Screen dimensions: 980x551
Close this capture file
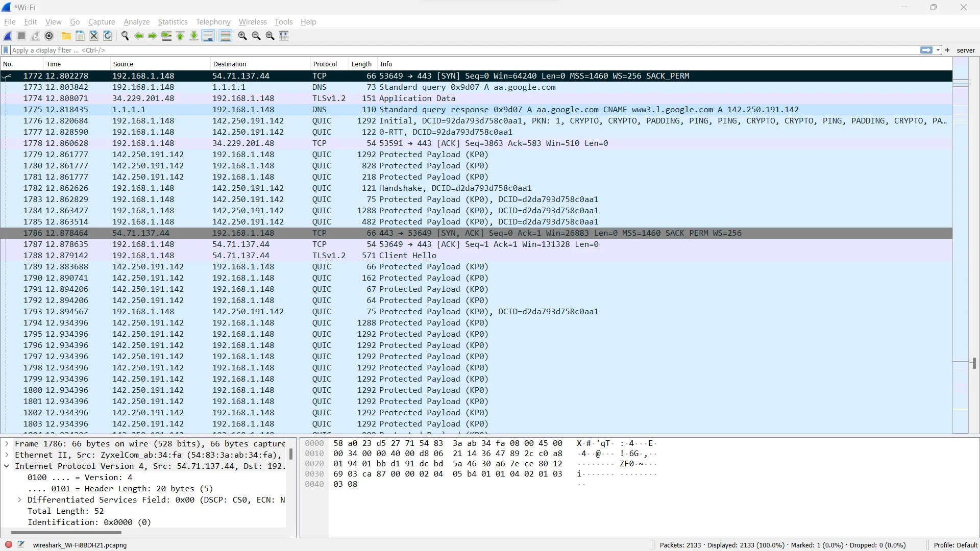point(94,36)
